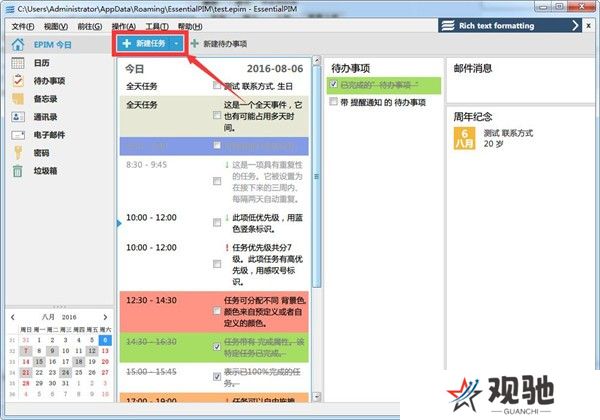Uncheck the 15:00 - 15:45 completed task
The height and width of the screenshot is (420, 600).
tap(217, 377)
